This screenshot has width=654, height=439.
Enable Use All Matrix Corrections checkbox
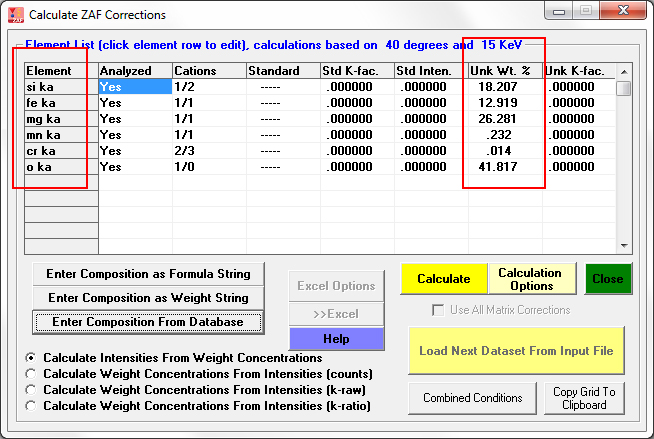[438, 310]
